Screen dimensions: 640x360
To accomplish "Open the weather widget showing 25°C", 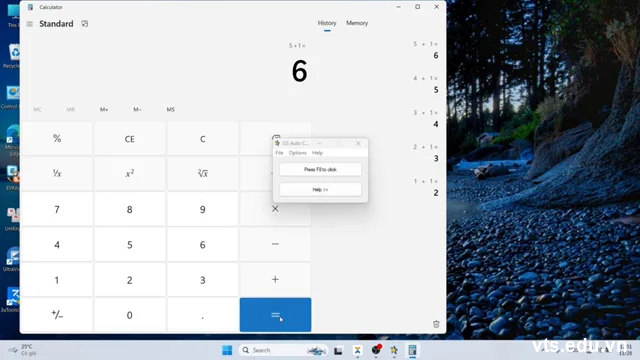I will (23, 350).
